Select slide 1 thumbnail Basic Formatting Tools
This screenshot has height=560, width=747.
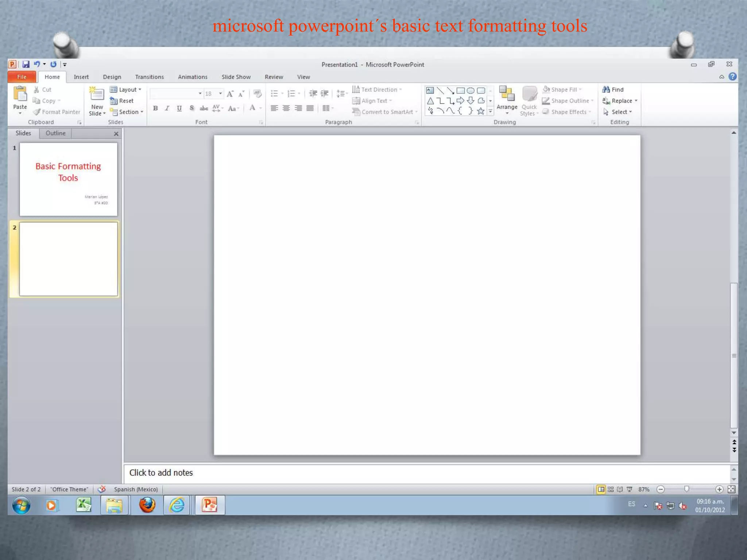(x=69, y=179)
